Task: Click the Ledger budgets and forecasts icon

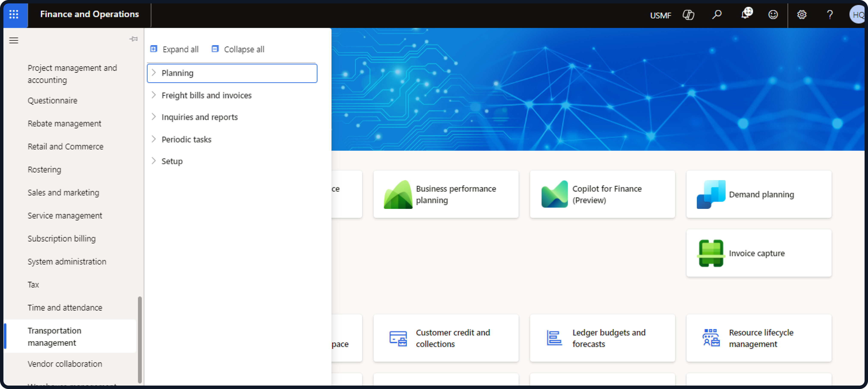Action: (554, 338)
